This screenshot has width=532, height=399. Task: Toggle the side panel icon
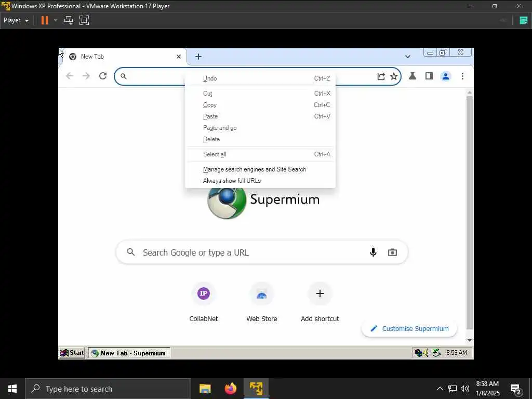[429, 76]
